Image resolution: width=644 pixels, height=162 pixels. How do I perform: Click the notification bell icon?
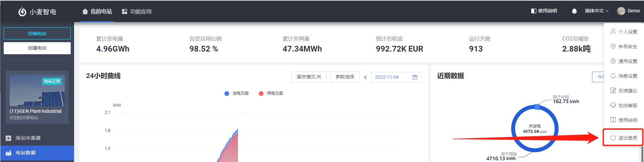click(574, 11)
